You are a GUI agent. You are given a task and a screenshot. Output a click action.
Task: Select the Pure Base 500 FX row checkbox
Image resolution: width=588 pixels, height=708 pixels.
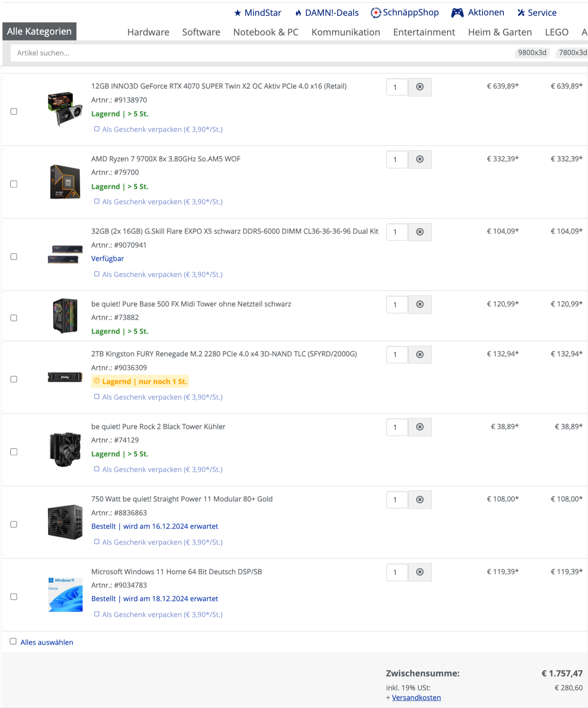coord(14,318)
